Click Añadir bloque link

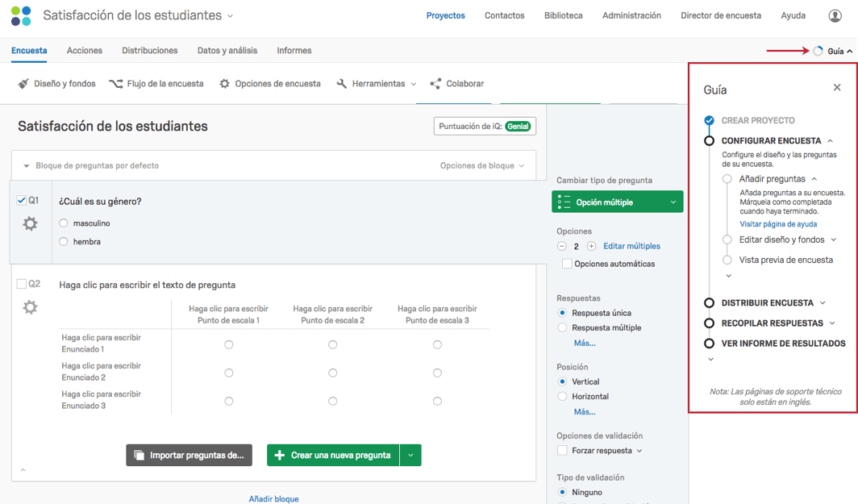273,498
